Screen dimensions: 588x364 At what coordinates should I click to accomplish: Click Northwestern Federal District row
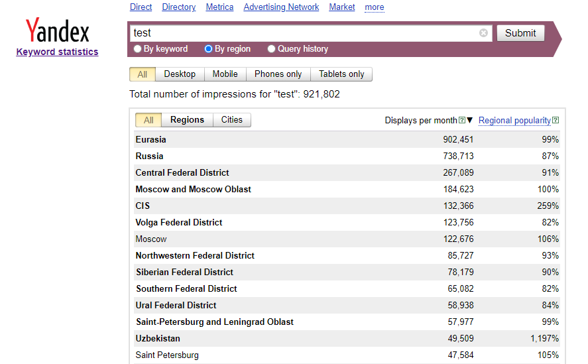click(347, 255)
